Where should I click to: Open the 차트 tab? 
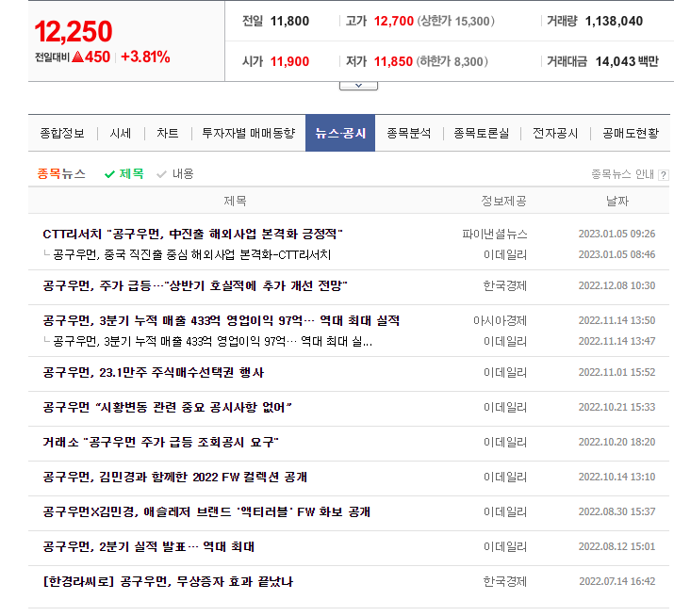click(167, 133)
